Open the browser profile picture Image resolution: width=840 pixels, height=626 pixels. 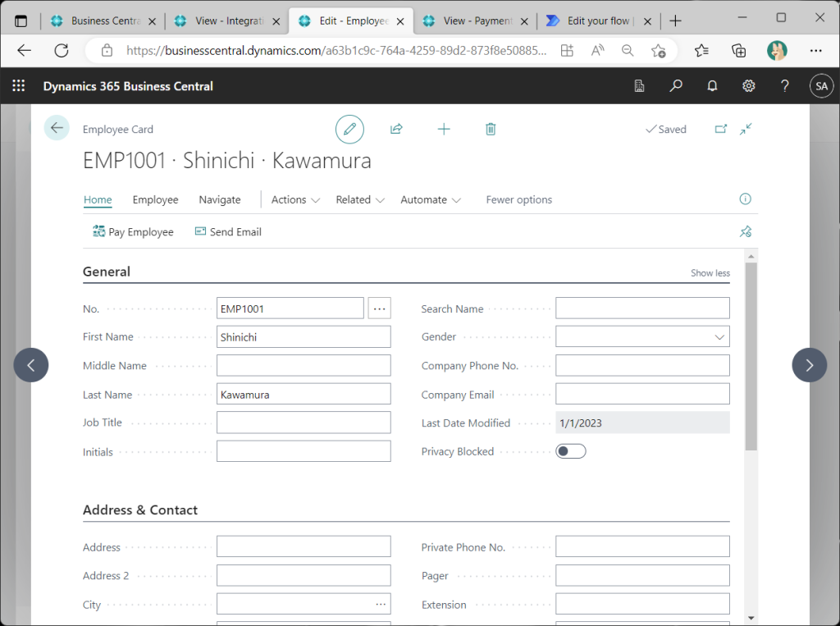click(x=777, y=50)
